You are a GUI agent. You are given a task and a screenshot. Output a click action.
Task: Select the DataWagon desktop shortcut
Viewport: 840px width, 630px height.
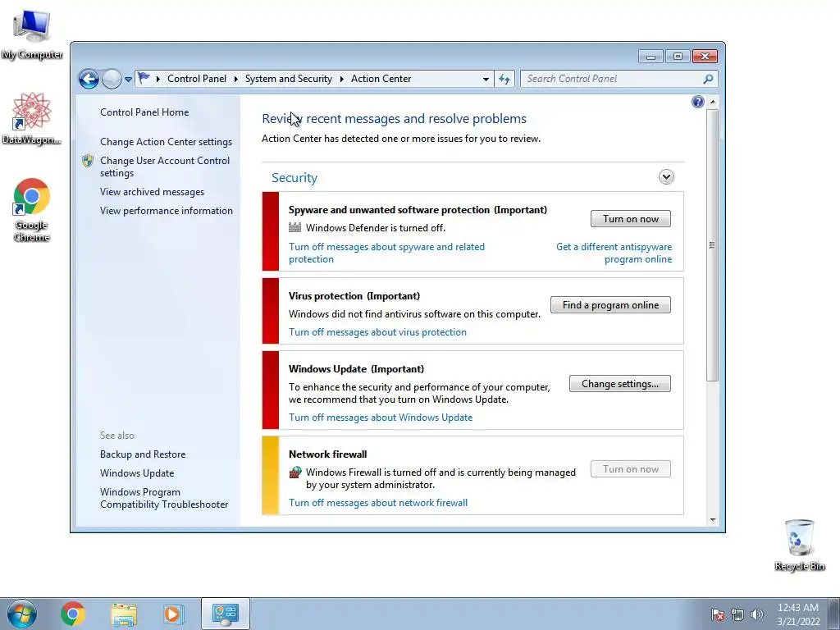tap(31, 118)
